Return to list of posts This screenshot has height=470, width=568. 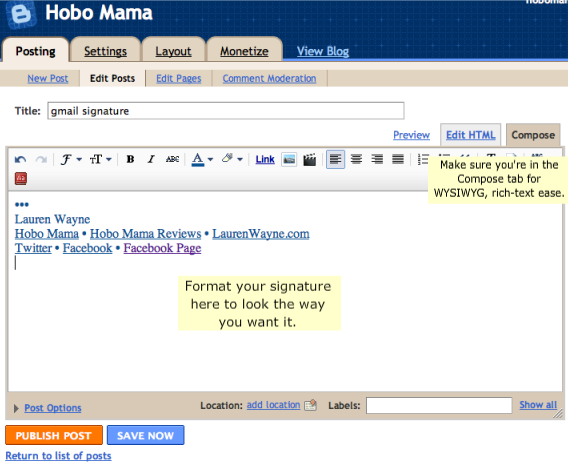[58, 456]
